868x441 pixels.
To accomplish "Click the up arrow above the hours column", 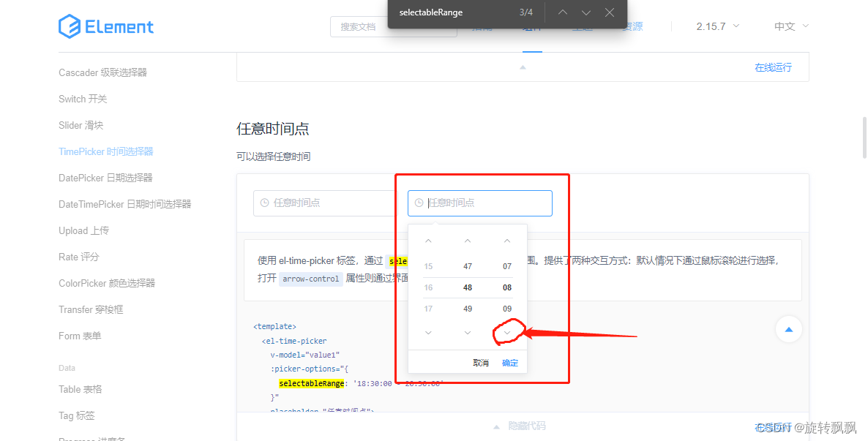I will 428,240.
